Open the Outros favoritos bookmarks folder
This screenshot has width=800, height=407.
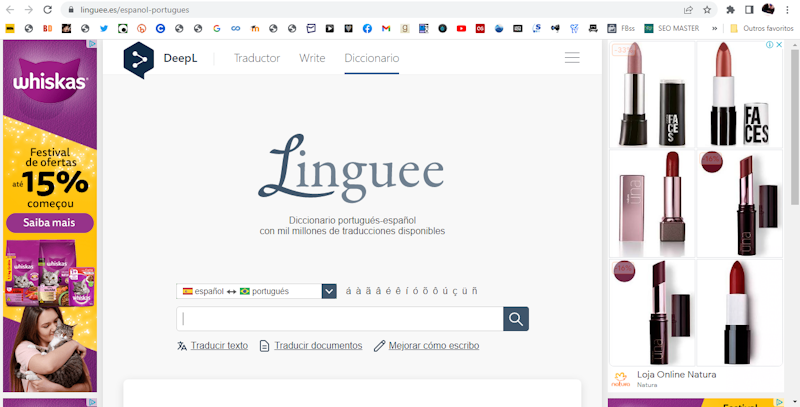pos(762,29)
